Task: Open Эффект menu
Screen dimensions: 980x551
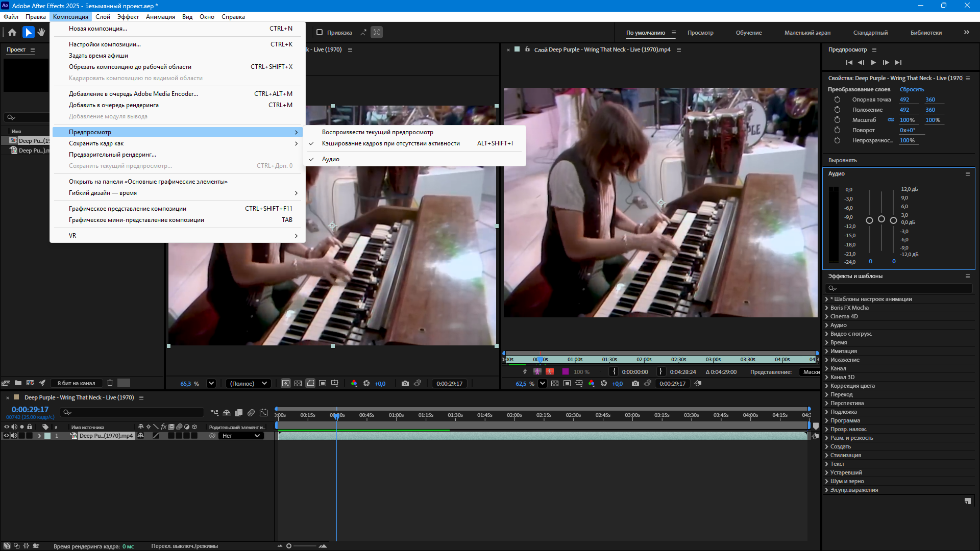Action: pos(128,17)
